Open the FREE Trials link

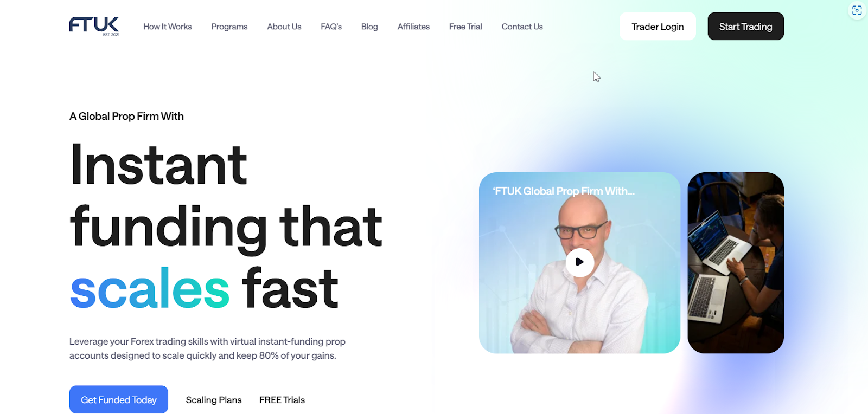[x=282, y=400]
